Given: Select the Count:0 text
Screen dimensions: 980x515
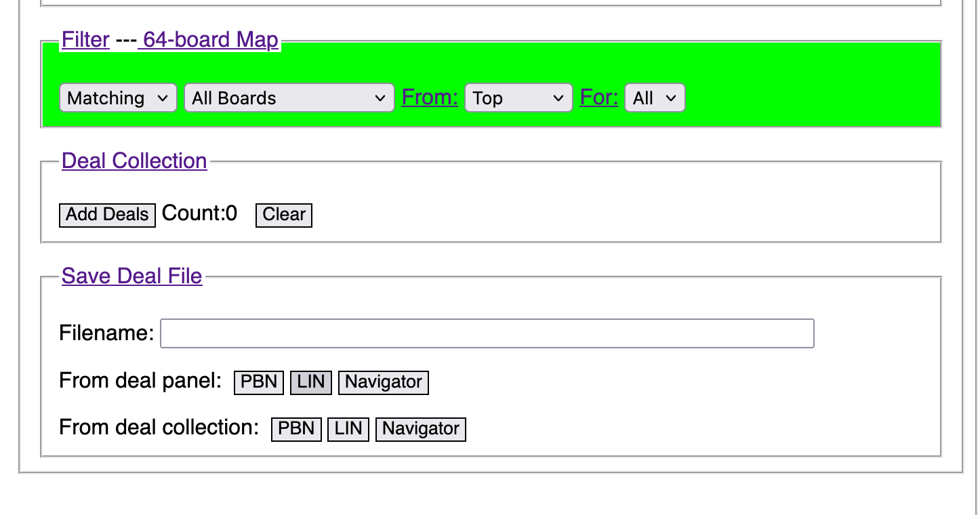Looking at the screenshot, I should pyautogui.click(x=200, y=213).
